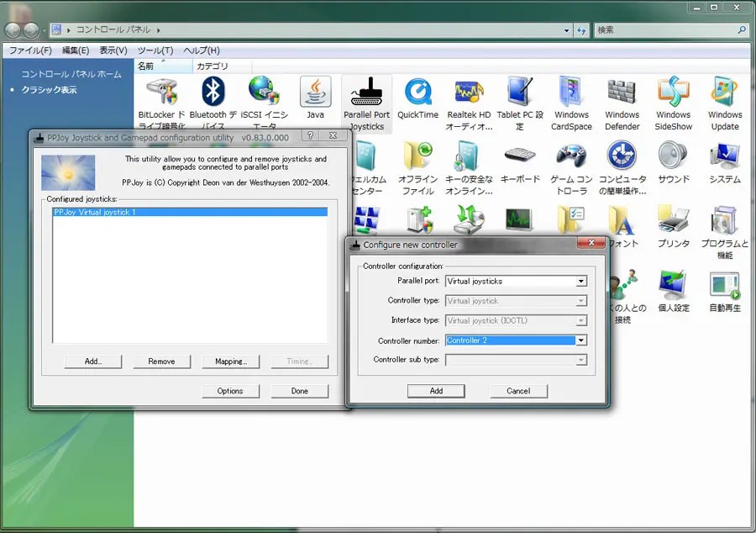Open Windows SideShow icon
The height and width of the screenshot is (533, 756).
673,104
